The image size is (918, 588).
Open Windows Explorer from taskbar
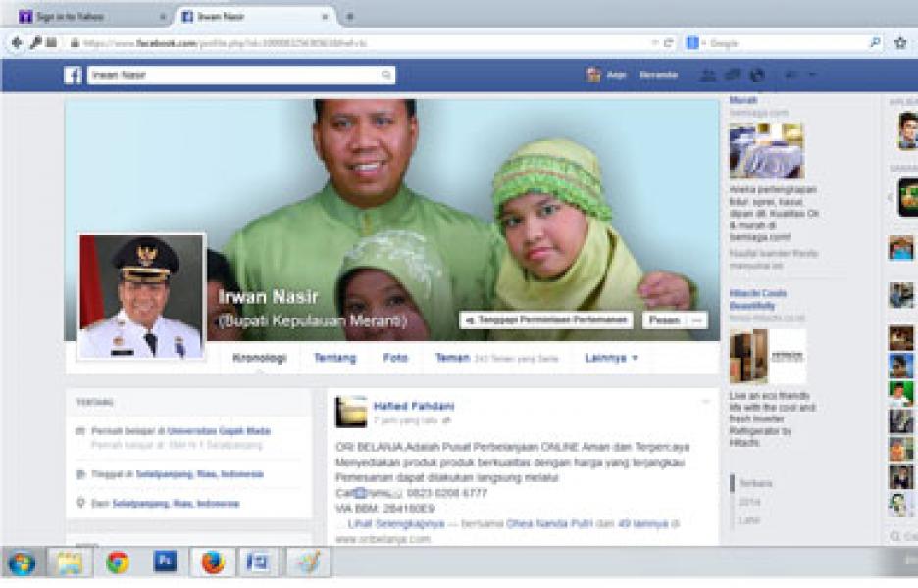(70, 563)
